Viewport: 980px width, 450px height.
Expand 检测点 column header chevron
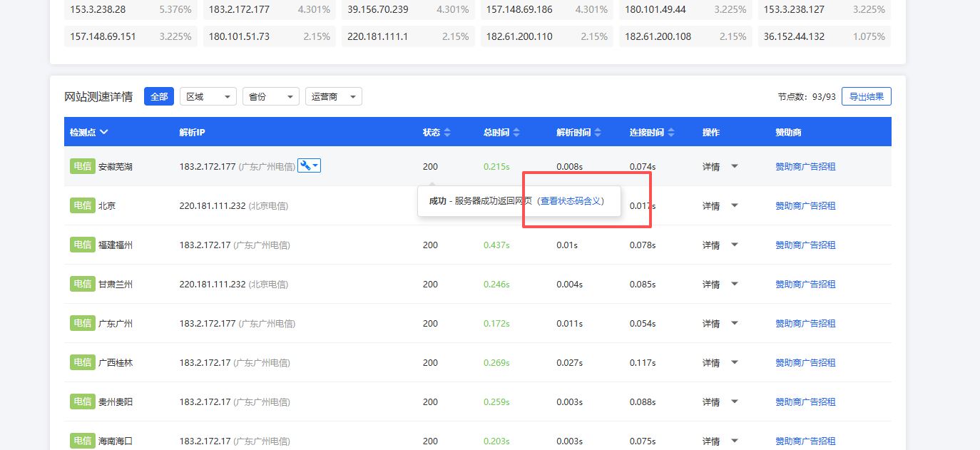[x=104, y=132]
